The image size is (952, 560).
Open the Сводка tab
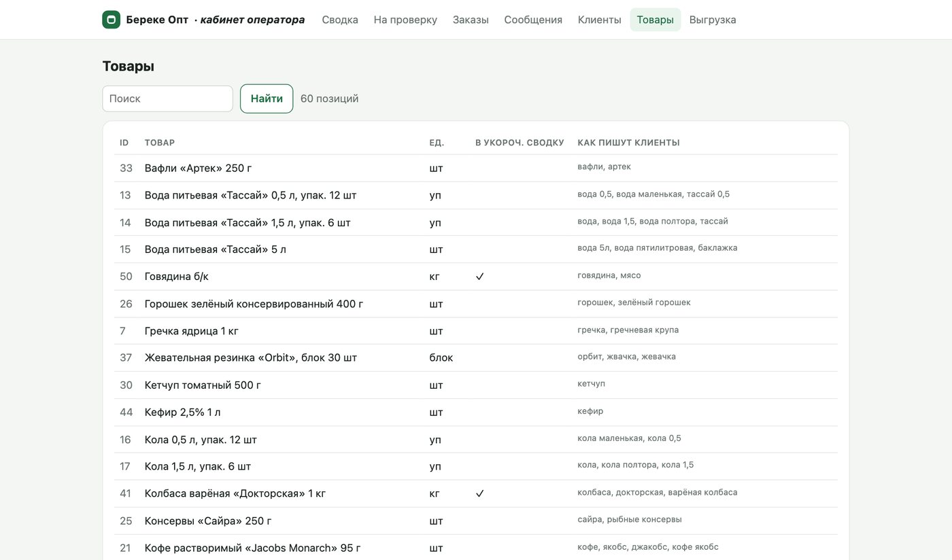click(x=340, y=20)
